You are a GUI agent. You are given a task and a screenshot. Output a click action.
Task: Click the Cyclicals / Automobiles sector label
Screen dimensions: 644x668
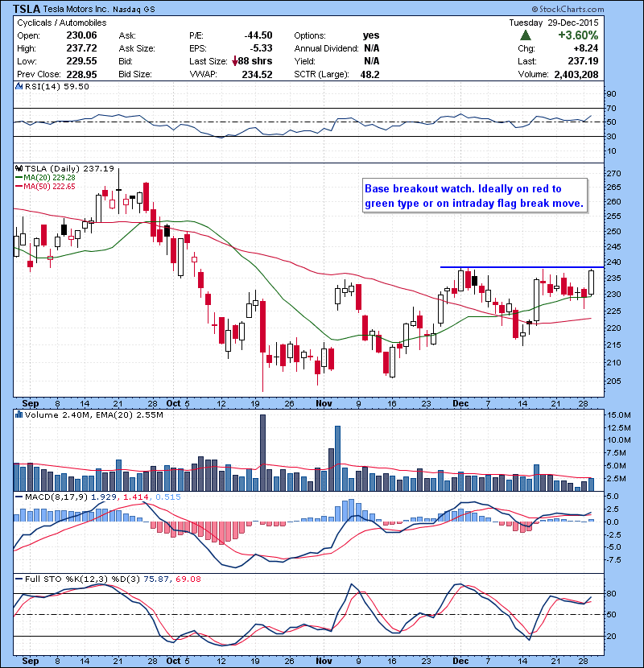(x=62, y=23)
